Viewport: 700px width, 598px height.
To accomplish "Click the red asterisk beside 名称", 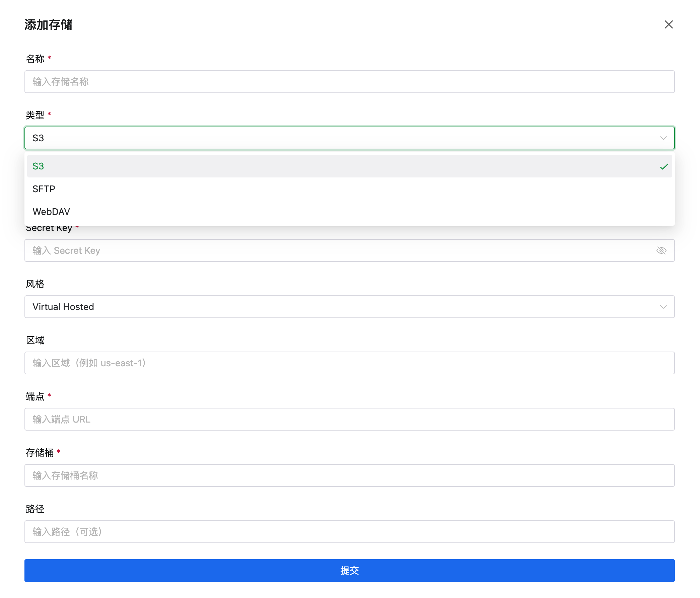I will [x=50, y=57].
